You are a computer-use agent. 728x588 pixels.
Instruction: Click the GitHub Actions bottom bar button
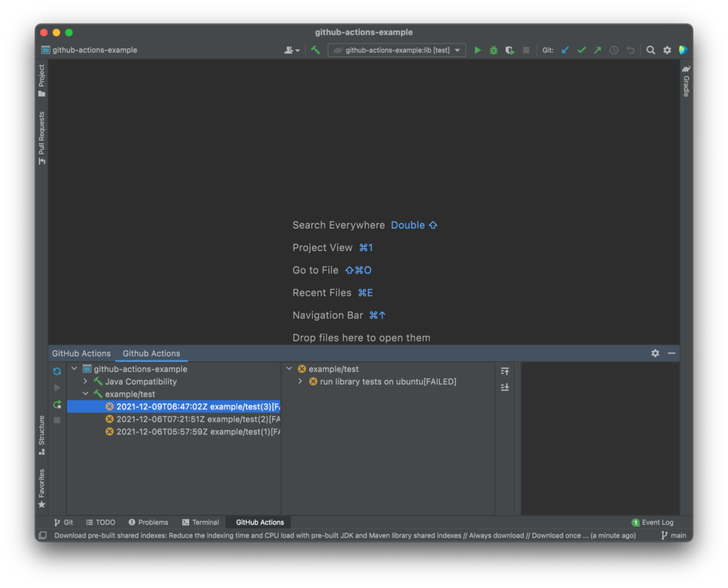[259, 522]
